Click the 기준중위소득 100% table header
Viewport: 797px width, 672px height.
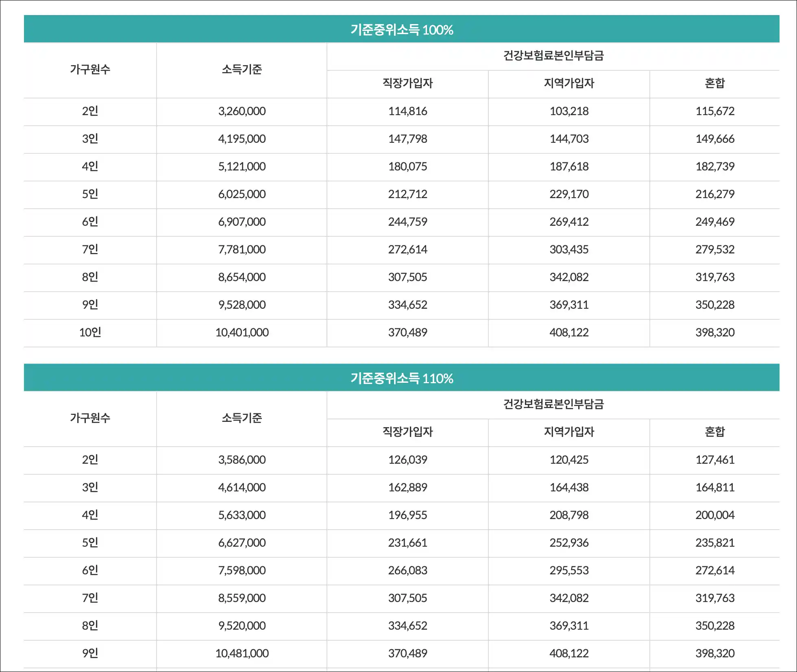pyautogui.click(x=401, y=29)
